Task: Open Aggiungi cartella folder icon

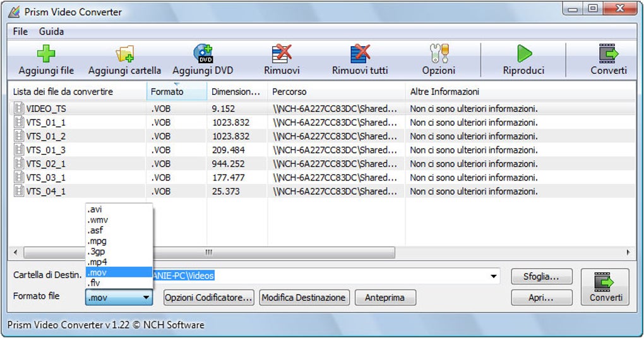Action: 125,54
